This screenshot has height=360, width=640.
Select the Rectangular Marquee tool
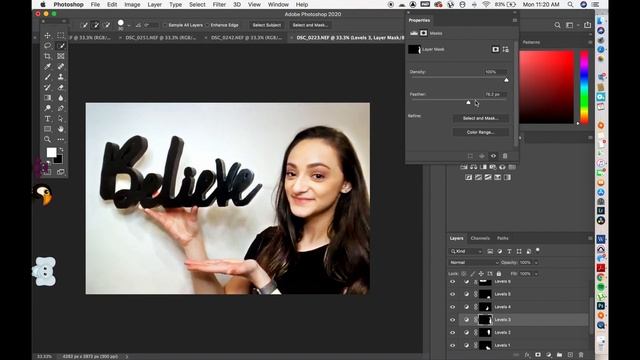[60, 35]
